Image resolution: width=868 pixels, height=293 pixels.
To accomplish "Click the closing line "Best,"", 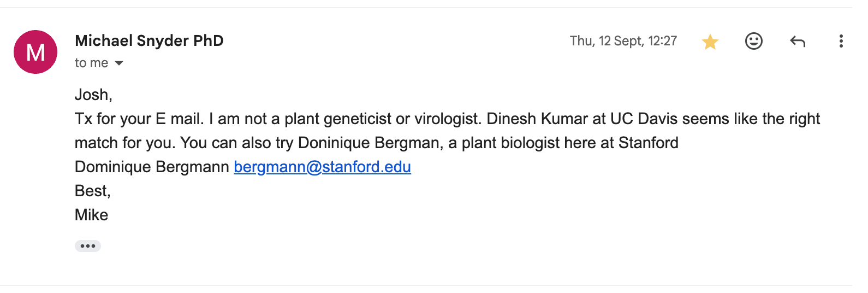I will click(x=92, y=191).
